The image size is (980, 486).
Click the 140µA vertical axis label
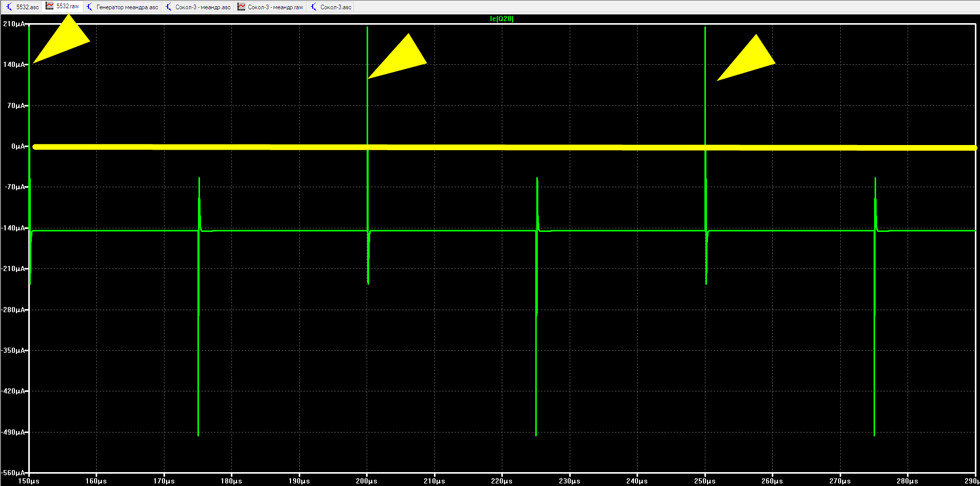[14, 65]
